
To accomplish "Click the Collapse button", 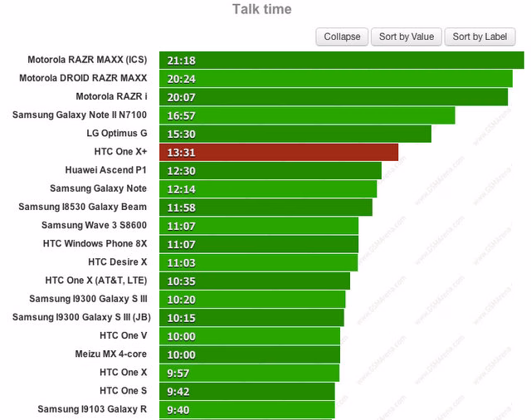I will pyautogui.click(x=342, y=37).
